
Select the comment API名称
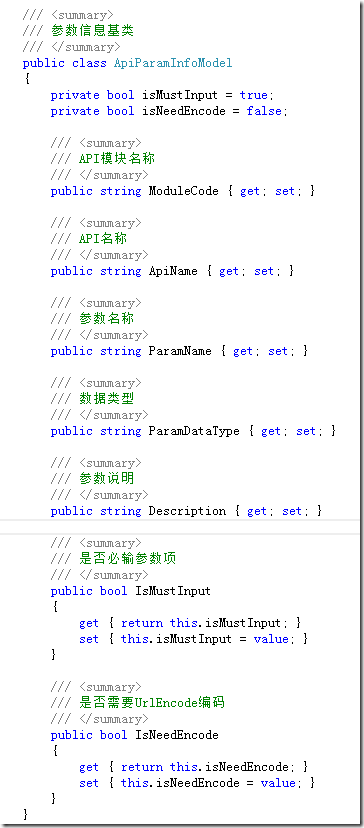point(102,239)
